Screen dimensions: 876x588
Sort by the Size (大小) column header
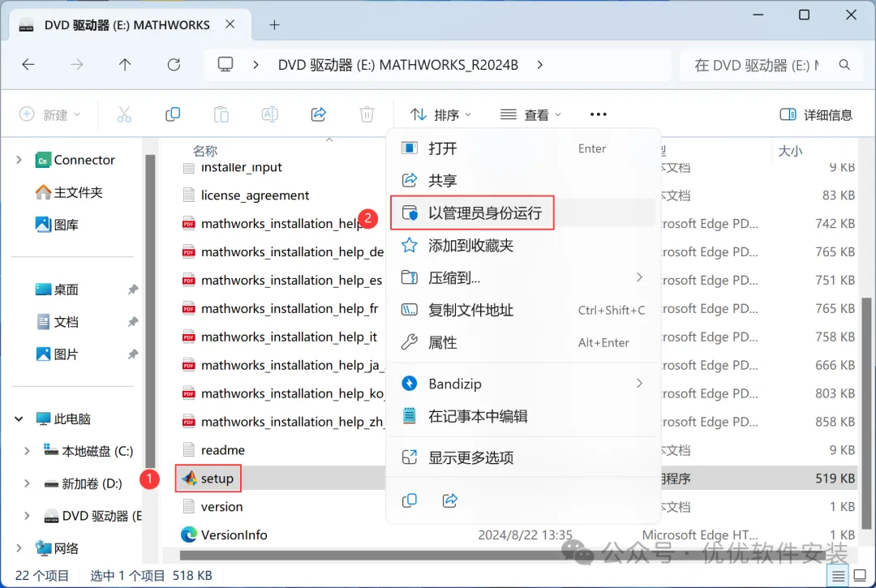pyautogui.click(x=790, y=151)
